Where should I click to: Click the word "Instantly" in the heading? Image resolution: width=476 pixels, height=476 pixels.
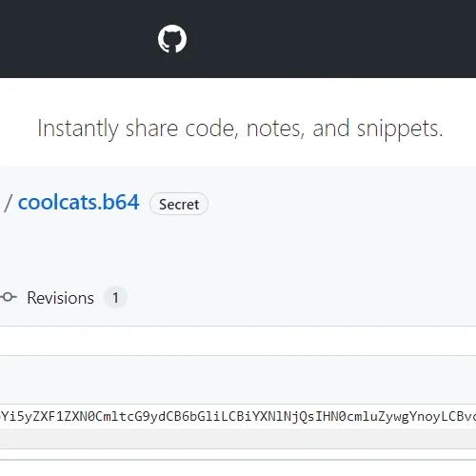point(78,129)
